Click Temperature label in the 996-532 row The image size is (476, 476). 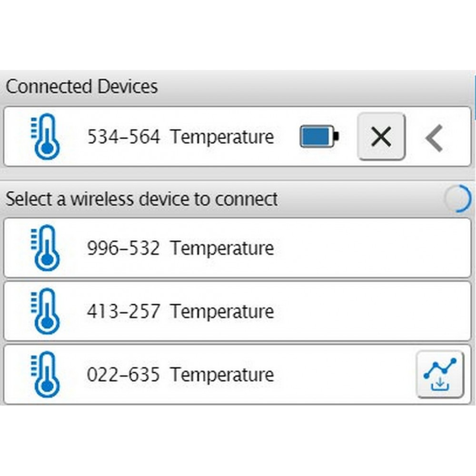tap(222, 248)
